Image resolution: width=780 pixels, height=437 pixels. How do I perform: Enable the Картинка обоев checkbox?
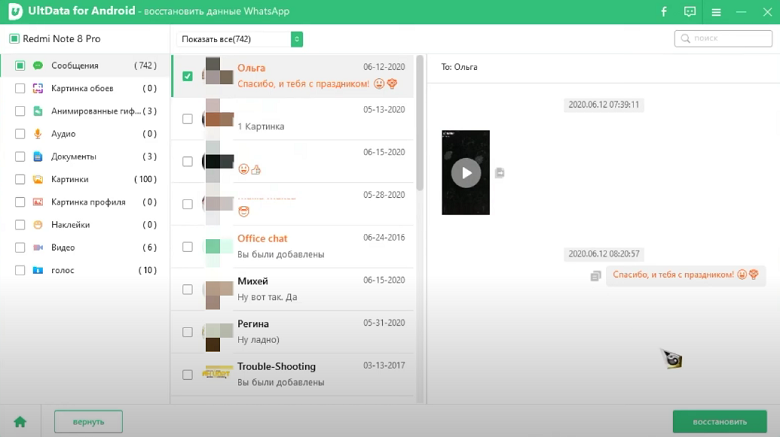coord(20,88)
